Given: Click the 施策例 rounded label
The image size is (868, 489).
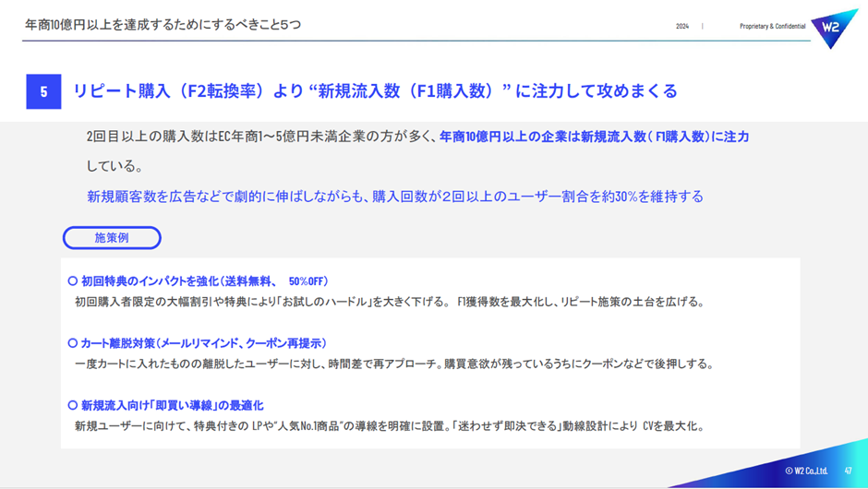Looking at the screenshot, I should 112,238.
